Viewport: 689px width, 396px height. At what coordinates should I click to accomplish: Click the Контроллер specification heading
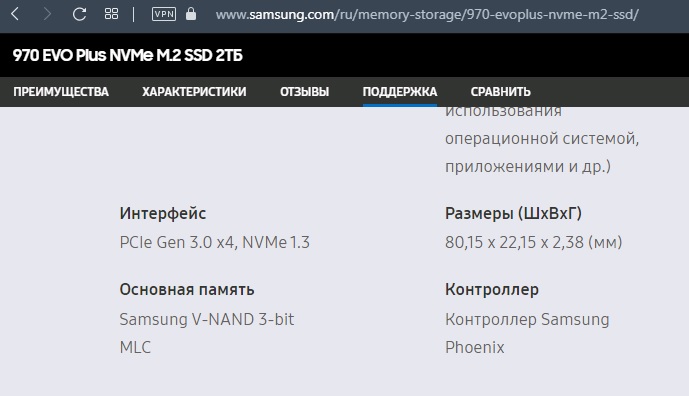[x=492, y=290]
